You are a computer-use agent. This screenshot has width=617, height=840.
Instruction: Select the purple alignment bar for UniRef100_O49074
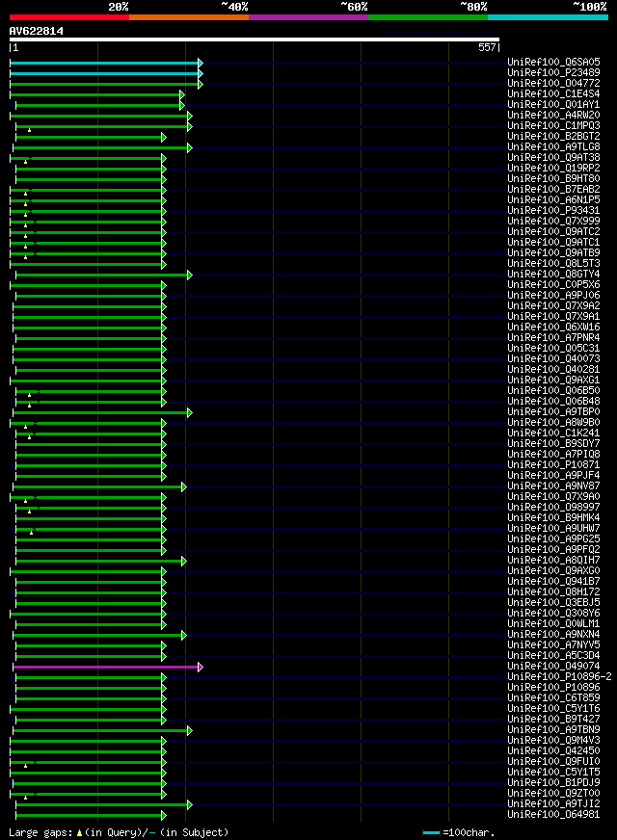(106, 667)
